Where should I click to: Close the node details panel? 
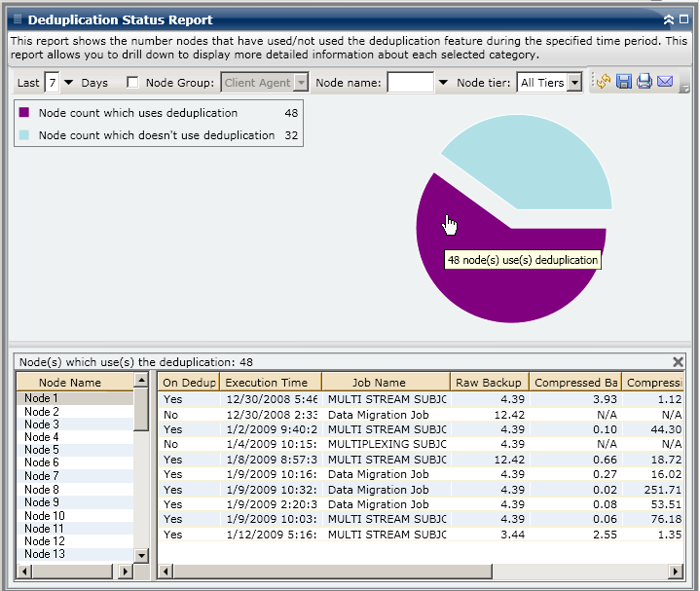(679, 361)
